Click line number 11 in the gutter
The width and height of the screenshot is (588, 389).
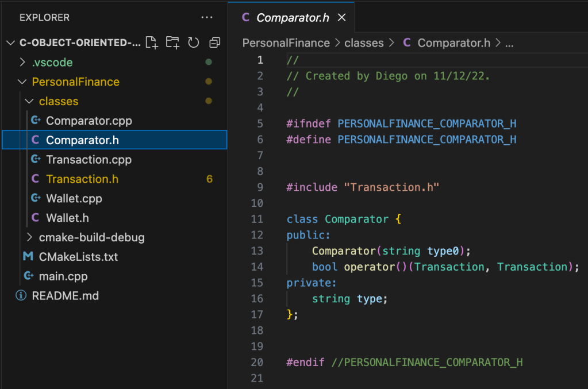pyautogui.click(x=257, y=219)
